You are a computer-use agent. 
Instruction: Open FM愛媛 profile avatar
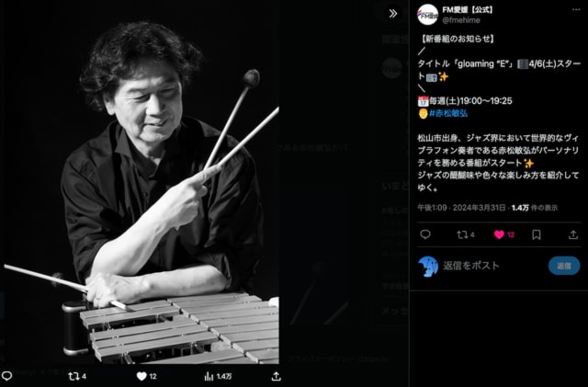[x=427, y=15]
